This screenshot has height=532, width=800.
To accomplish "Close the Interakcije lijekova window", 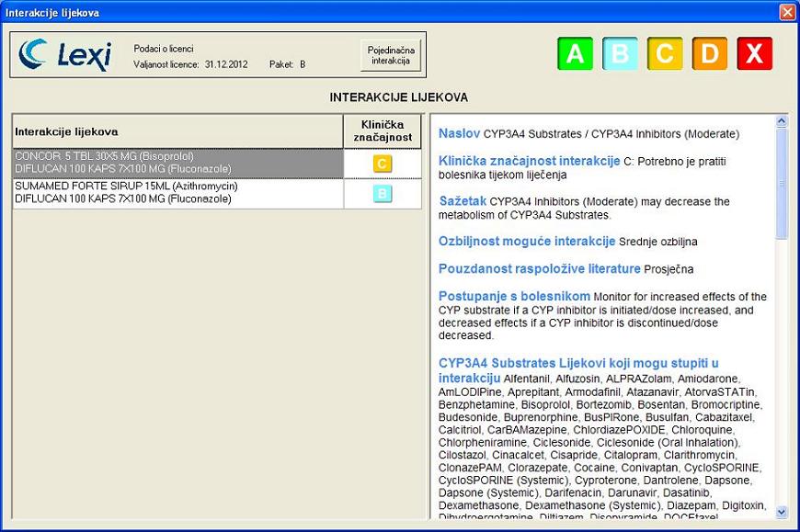I will point(787,12).
